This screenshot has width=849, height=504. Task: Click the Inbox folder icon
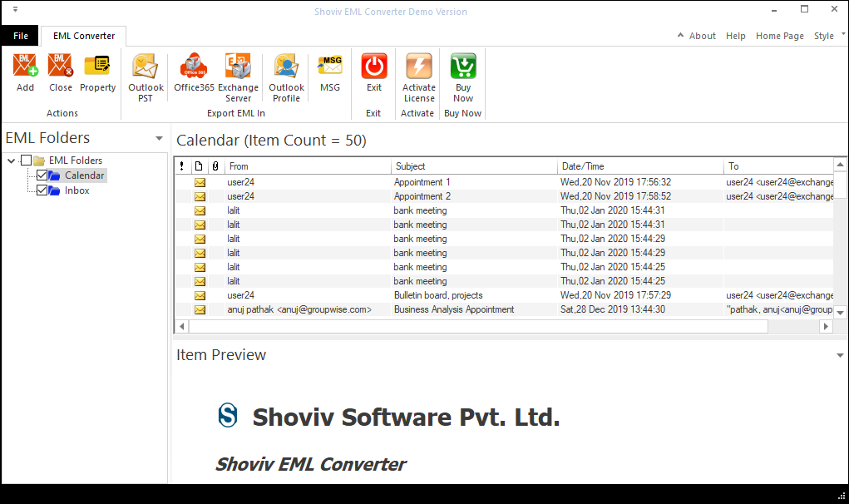pos(54,190)
